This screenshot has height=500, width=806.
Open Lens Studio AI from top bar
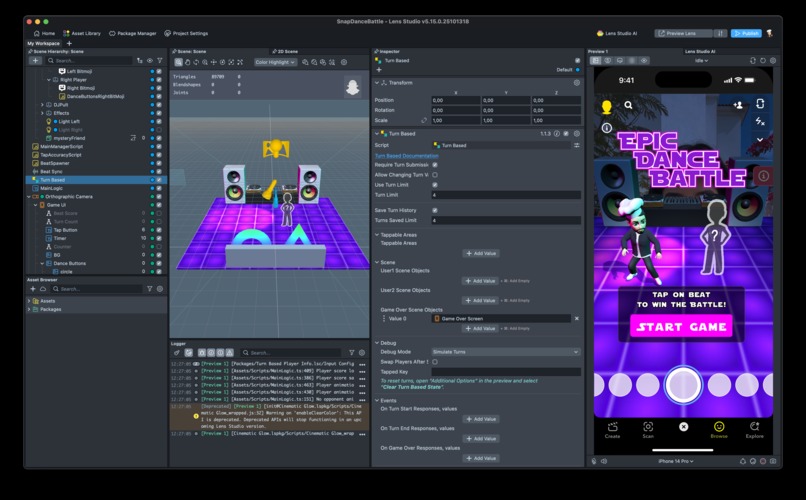pos(617,33)
